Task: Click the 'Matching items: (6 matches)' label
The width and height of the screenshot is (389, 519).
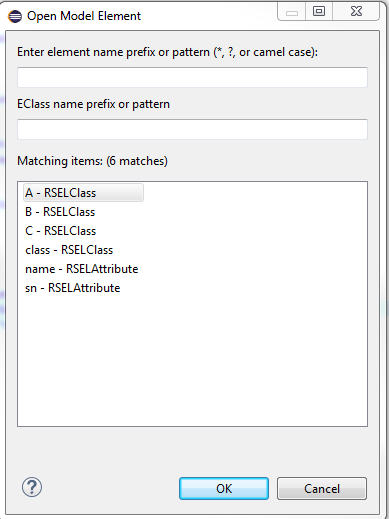Action: 92,161
